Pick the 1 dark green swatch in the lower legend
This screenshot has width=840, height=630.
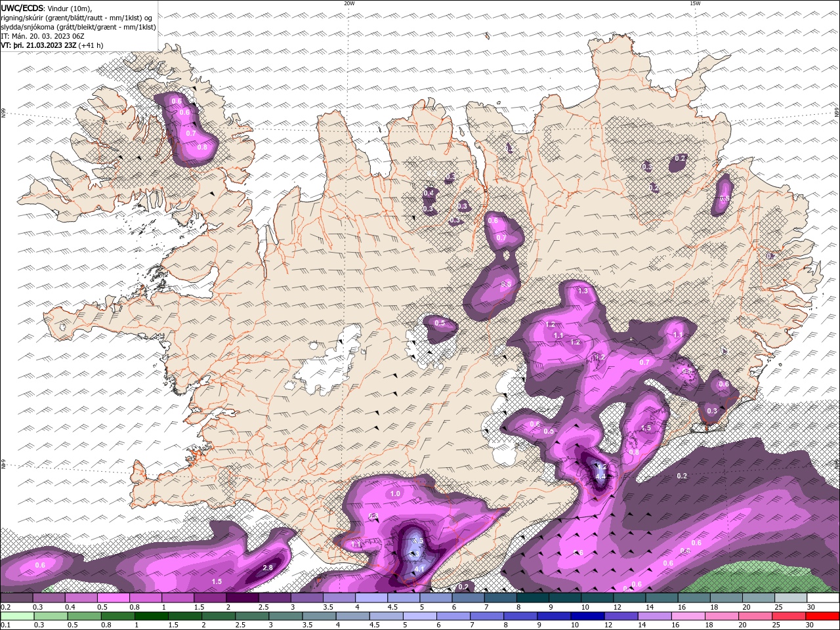(151, 616)
